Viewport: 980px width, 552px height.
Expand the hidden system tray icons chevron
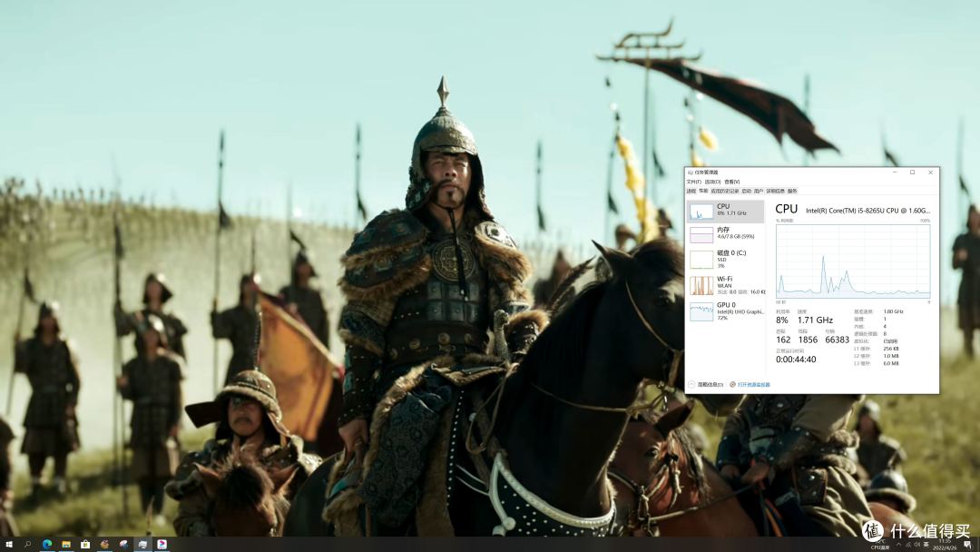click(898, 545)
